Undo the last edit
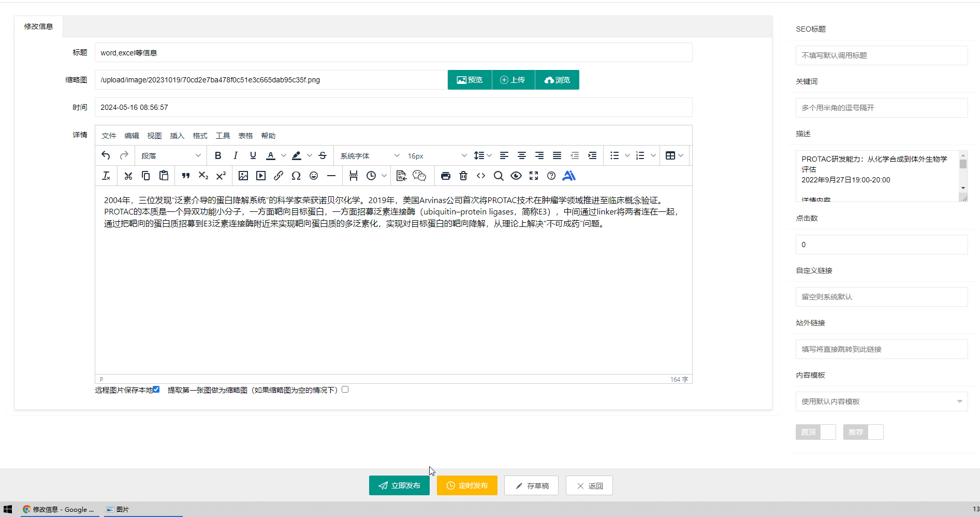Screen dimensions: 980x517 [x=106, y=155]
